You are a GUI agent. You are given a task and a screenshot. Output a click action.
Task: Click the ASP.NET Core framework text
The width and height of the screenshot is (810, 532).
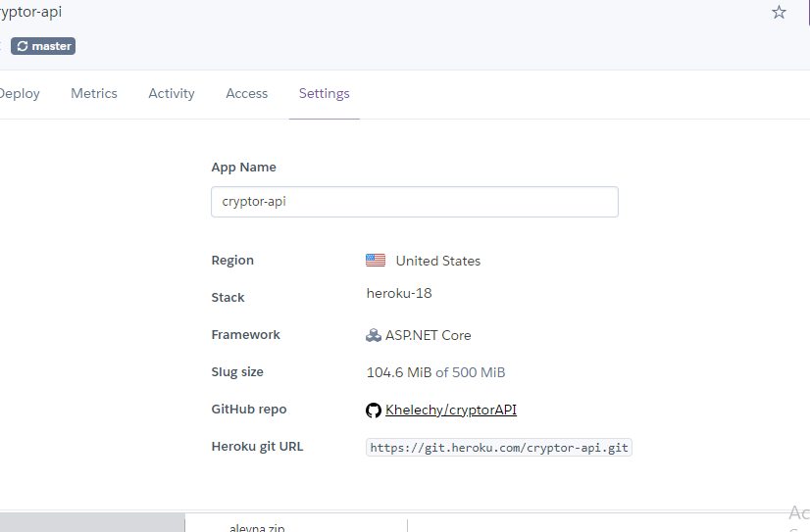pos(428,335)
